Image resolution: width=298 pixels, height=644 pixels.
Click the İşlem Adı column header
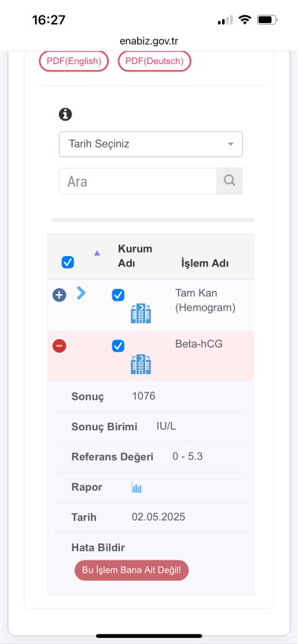(x=205, y=264)
